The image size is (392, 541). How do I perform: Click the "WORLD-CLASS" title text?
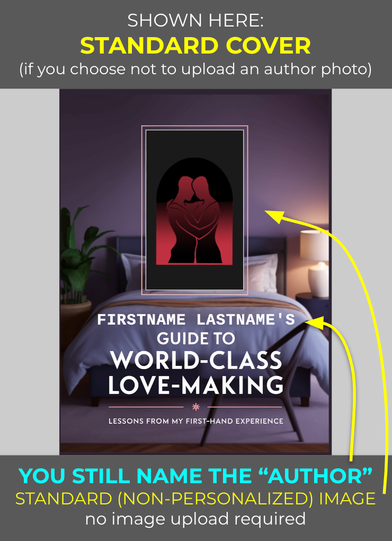tap(195, 361)
